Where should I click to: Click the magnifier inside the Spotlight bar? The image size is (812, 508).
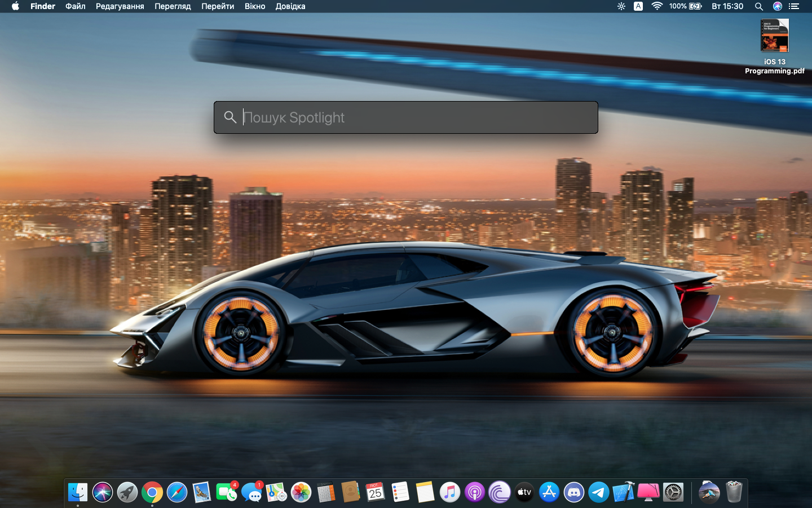click(x=230, y=117)
